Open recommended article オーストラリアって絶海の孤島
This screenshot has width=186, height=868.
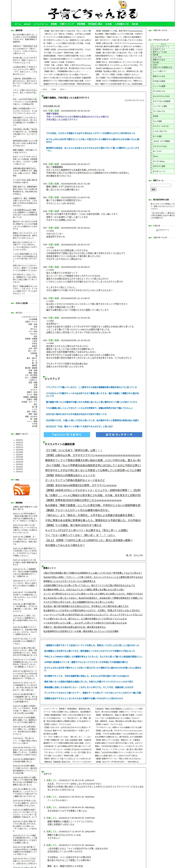(75, 480)
